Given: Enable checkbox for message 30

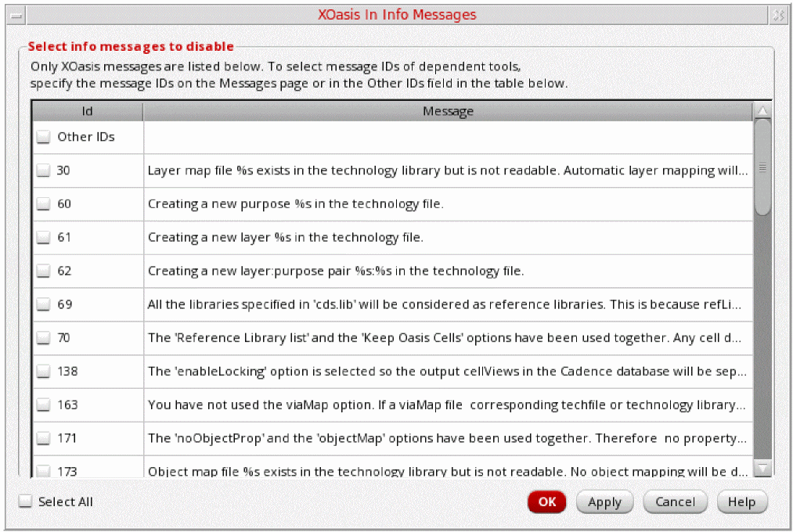Looking at the screenshot, I should click(44, 171).
